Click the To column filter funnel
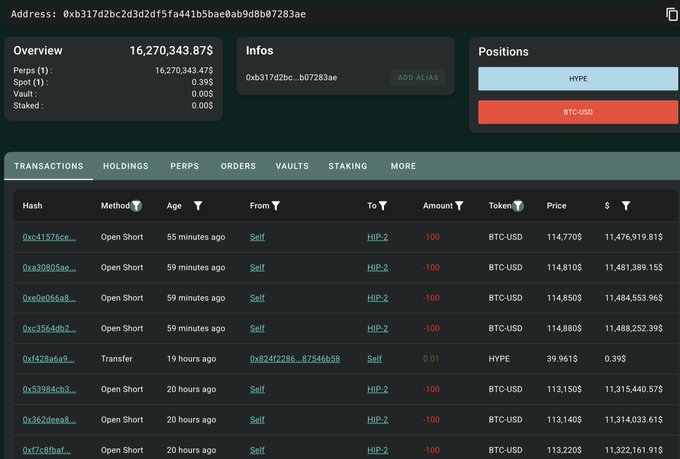Image resolution: width=680 pixels, height=459 pixels. [x=383, y=206]
